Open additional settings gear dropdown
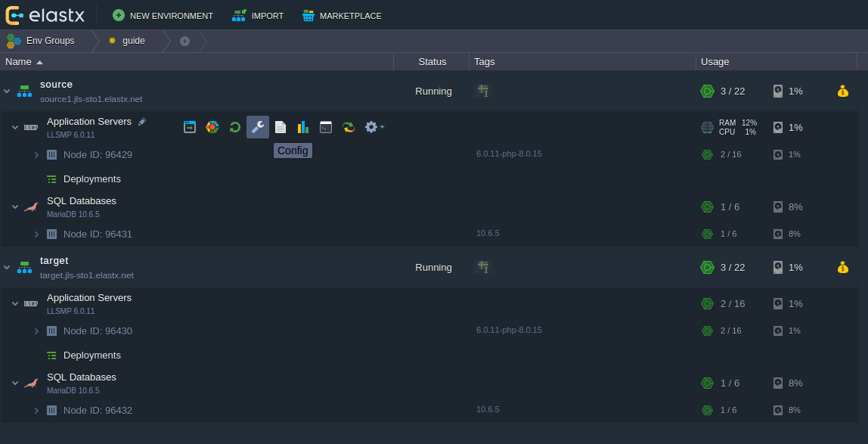This screenshot has width=868, height=444. coord(374,127)
